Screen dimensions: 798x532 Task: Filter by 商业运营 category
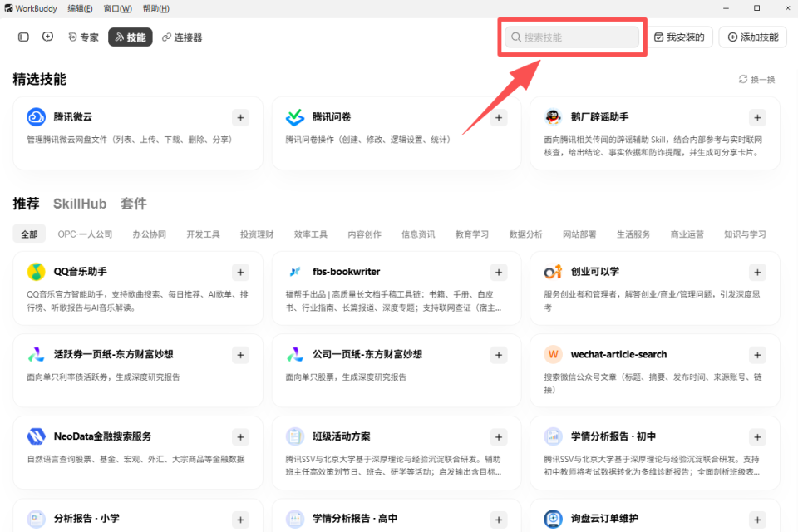(x=687, y=234)
